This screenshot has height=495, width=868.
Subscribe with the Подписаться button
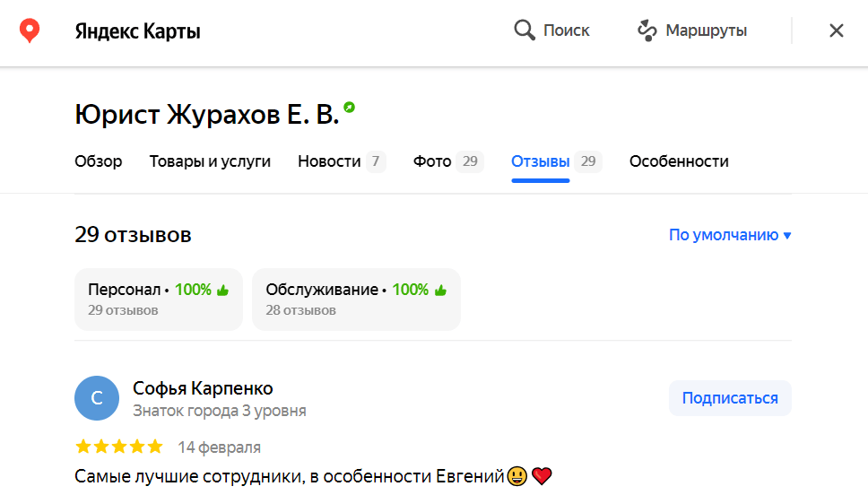point(730,398)
